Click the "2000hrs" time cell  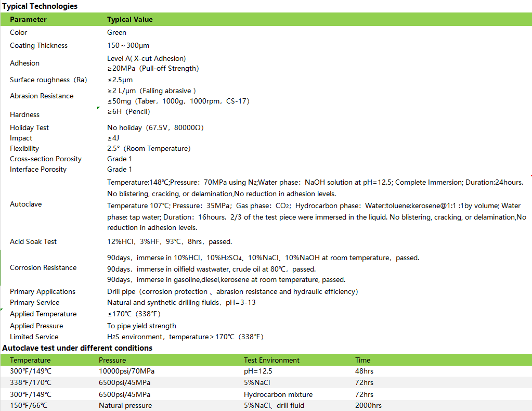(368, 405)
